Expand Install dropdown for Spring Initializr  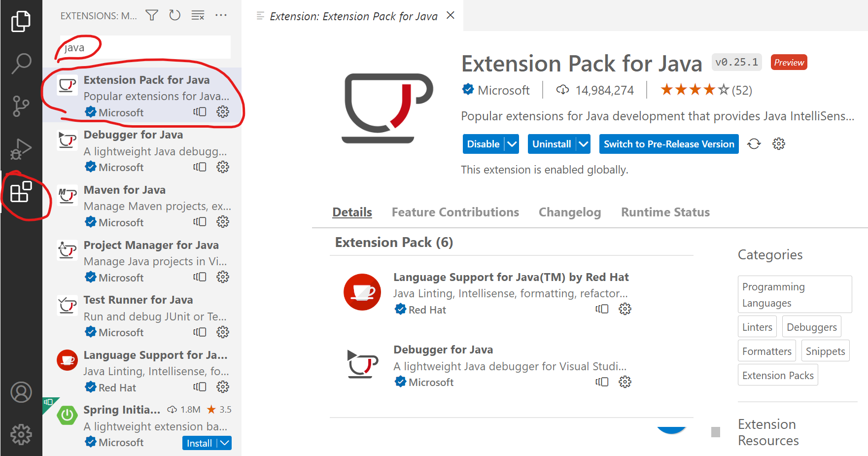point(225,443)
